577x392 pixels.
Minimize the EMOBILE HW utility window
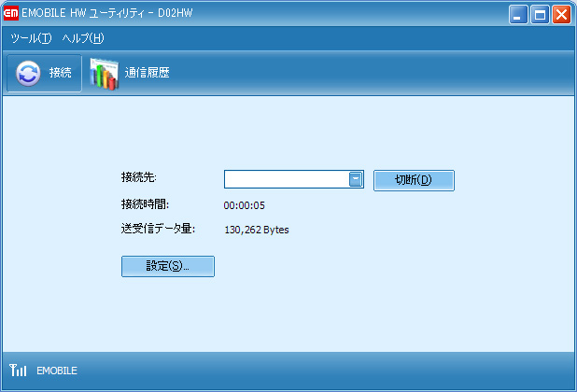point(518,15)
